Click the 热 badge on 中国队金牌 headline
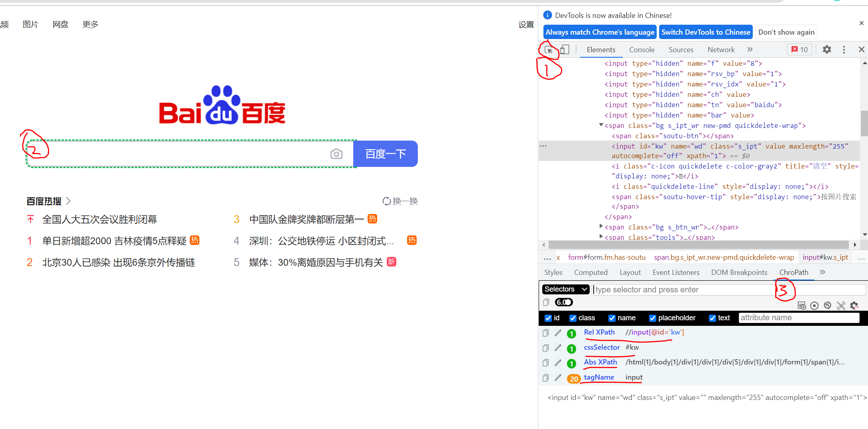 pos(372,219)
